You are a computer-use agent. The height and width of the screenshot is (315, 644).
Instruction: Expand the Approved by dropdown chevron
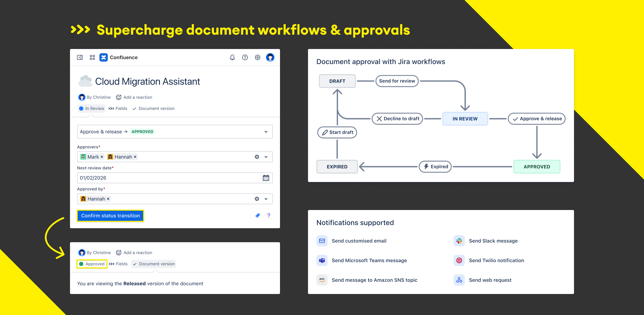(266, 199)
